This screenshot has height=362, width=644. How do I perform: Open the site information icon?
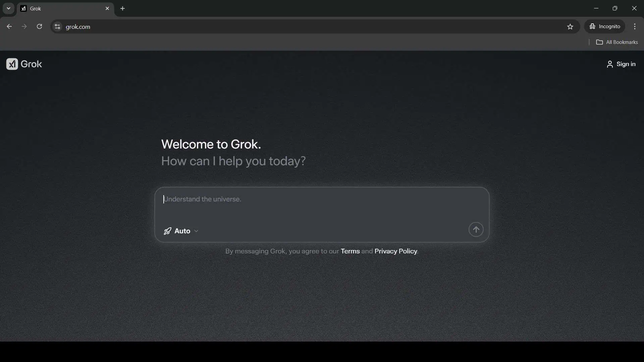(57, 27)
